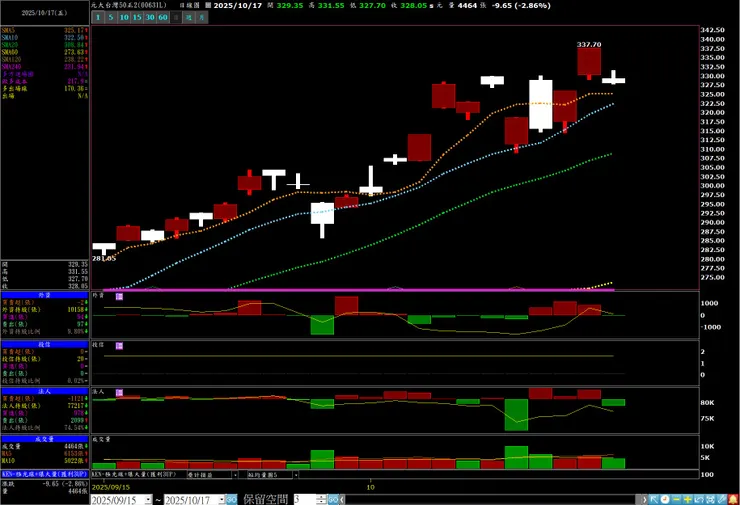Click the SMA5 indicator row
The image size is (740, 505).
pos(45,30)
